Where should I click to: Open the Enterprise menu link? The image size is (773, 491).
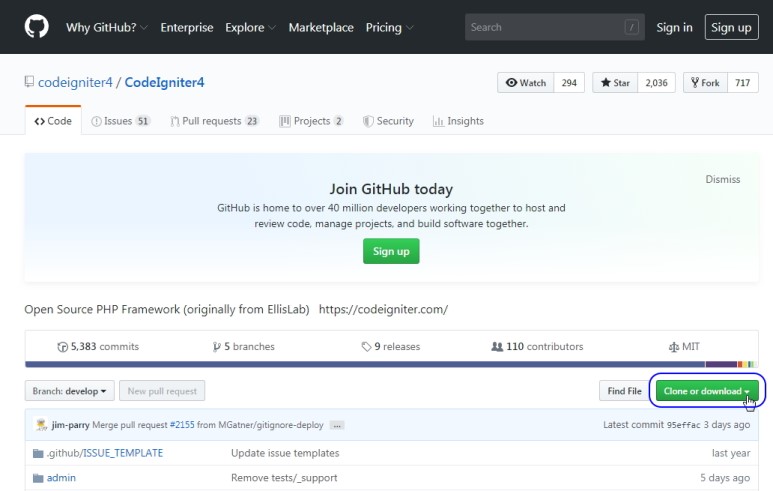pos(187,27)
